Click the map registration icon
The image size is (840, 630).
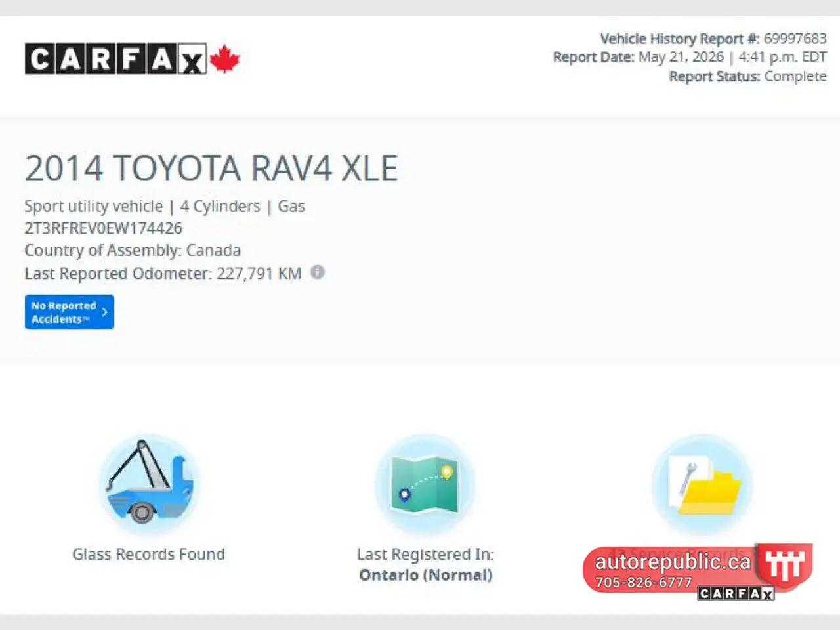click(425, 484)
